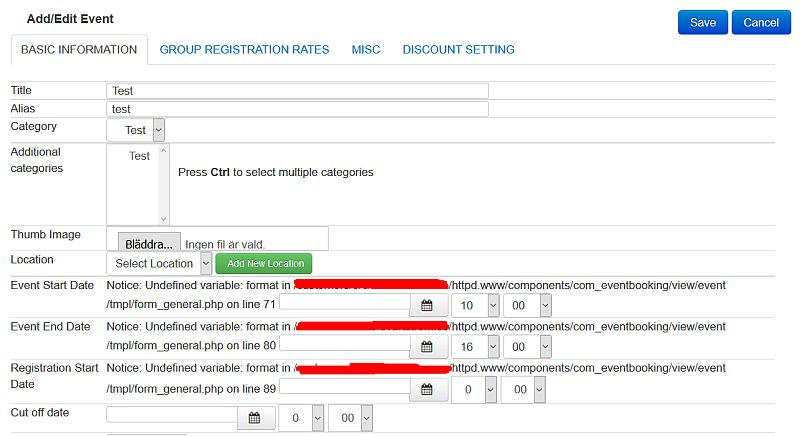Open the Event End Date calendar picker
The width and height of the screenshot is (800, 436).
click(427, 347)
